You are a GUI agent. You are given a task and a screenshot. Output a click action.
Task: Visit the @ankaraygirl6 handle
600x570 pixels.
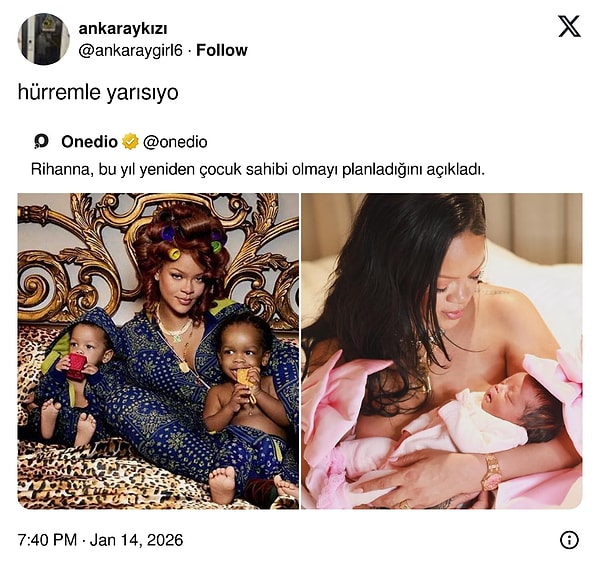131,50
